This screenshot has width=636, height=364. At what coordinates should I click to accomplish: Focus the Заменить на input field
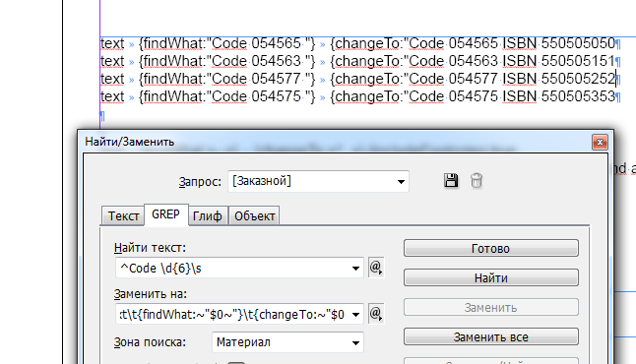(232, 314)
